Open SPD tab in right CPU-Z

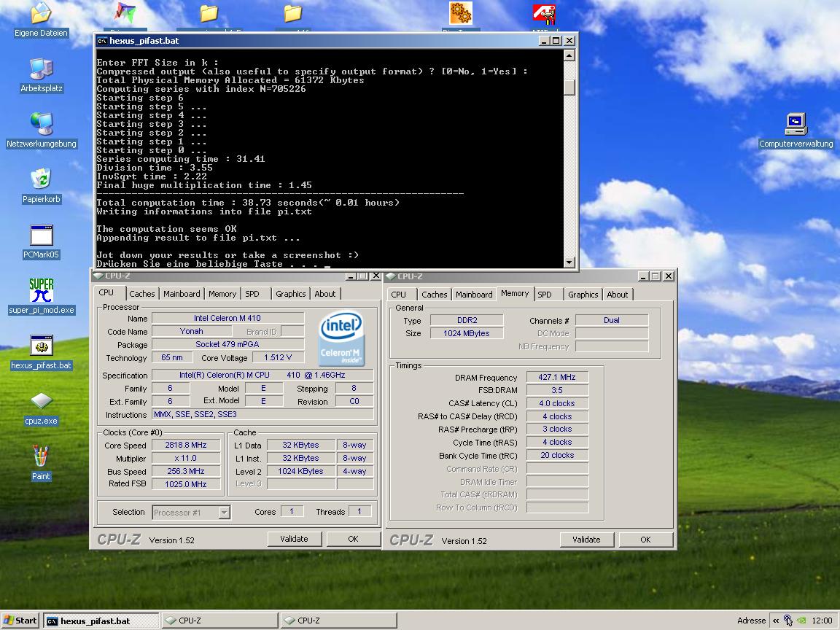pos(545,294)
